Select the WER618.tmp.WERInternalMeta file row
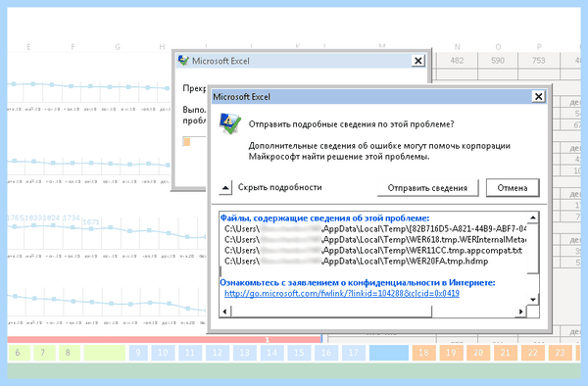The image size is (588, 386). pyautogui.click(x=375, y=239)
